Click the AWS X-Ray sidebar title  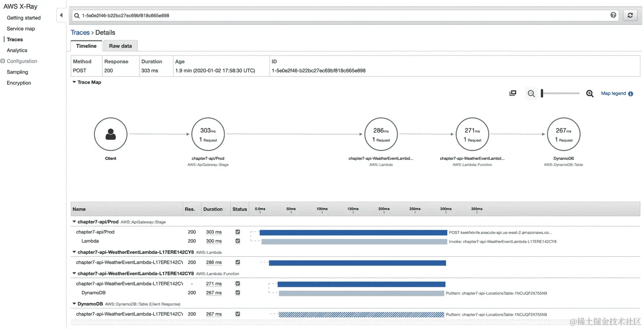pyautogui.click(x=21, y=7)
